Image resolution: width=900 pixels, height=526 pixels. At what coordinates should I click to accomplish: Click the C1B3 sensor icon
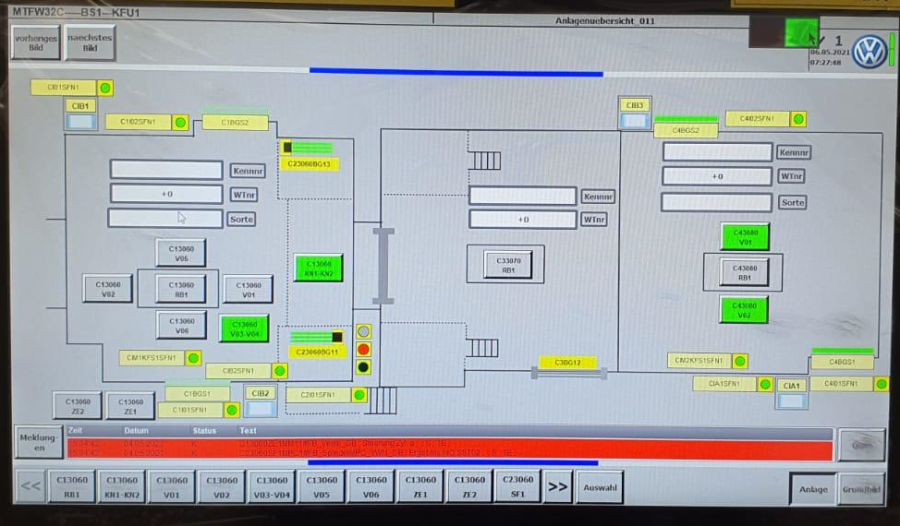pos(634,120)
